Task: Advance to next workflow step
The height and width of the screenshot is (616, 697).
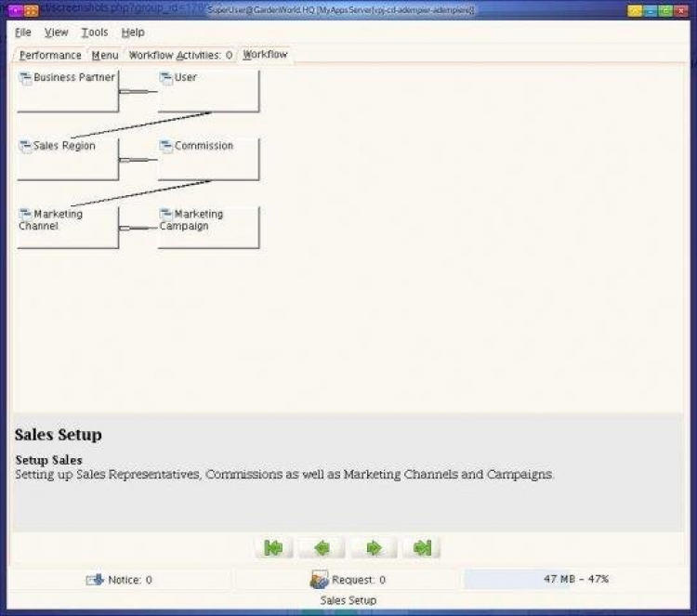Action: coord(373,548)
